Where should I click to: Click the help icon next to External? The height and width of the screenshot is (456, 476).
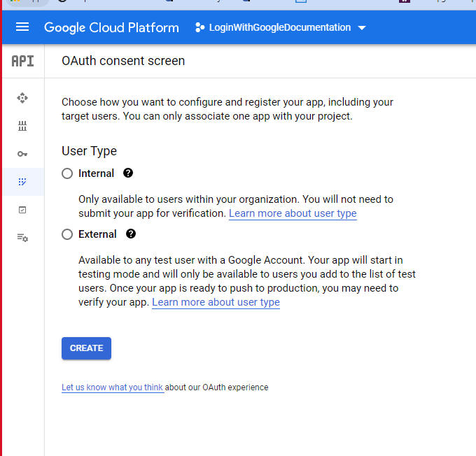tap(131, 234)
